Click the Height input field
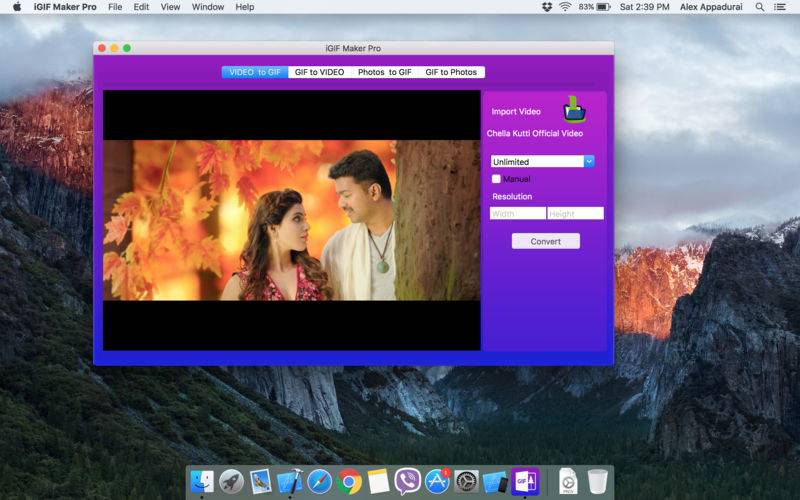800x500 pixels. (575, 213)
